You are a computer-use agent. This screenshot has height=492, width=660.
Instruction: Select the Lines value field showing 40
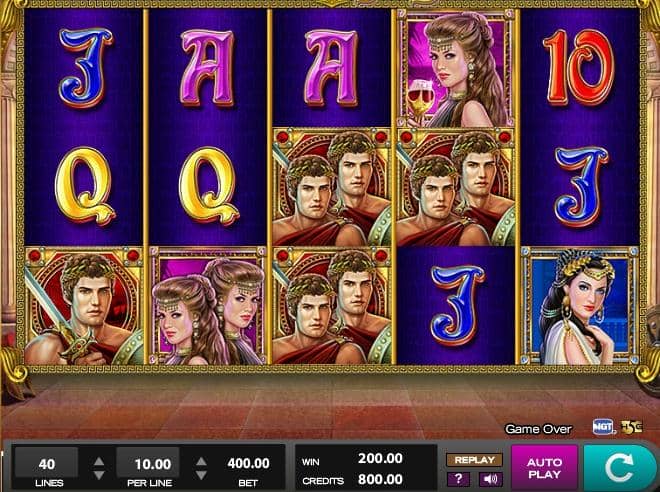(46, 463)
